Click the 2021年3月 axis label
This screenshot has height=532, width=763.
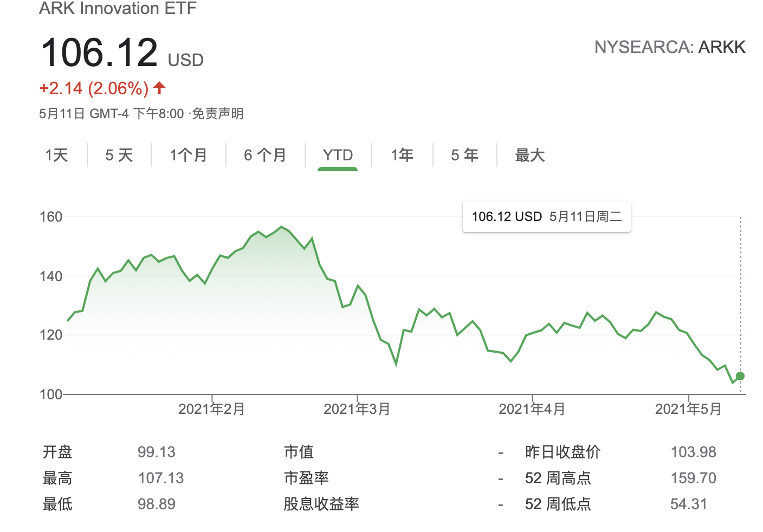(357, 409)
